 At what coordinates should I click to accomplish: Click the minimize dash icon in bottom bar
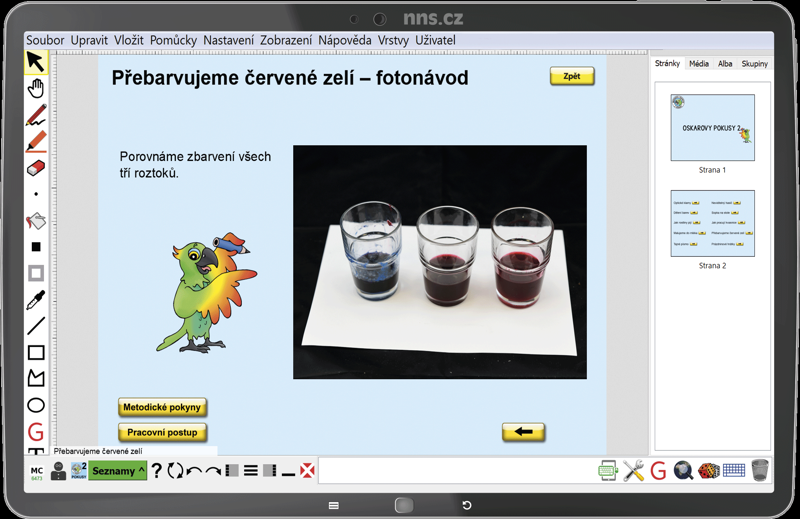click(288, 475)
